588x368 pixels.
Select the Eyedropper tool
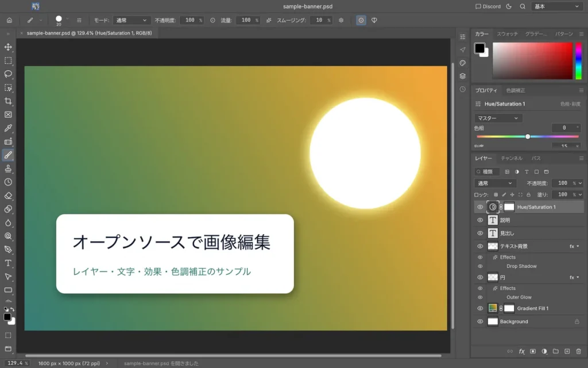point(8,128)
